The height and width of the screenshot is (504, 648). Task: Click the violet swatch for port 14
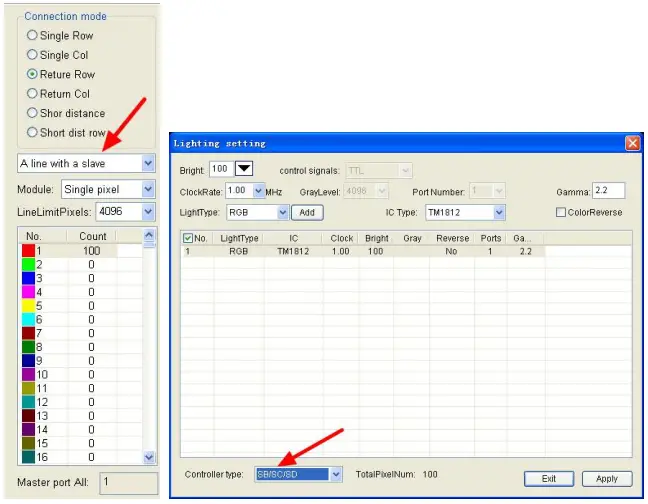28,430
